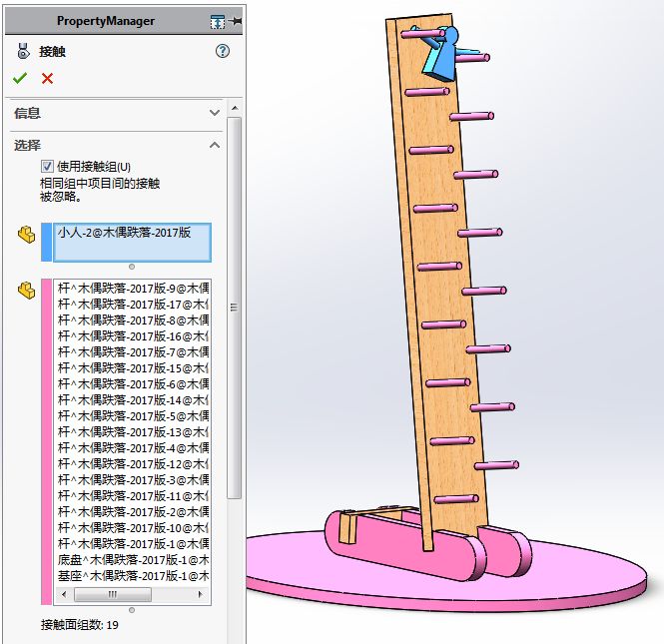The width and height of the screenshot is (664, 644).
Task: Select list row 杆^木偶跌落-2017版-16
Action: (x=133, y=336)
